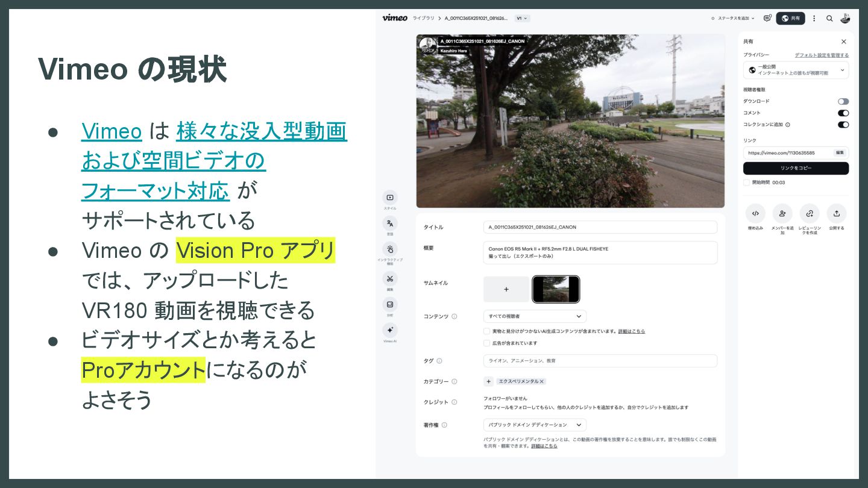The image size is (868, 488).
Task: Click 詳細はこちら link under copyright text
Action: coord(544,446)
